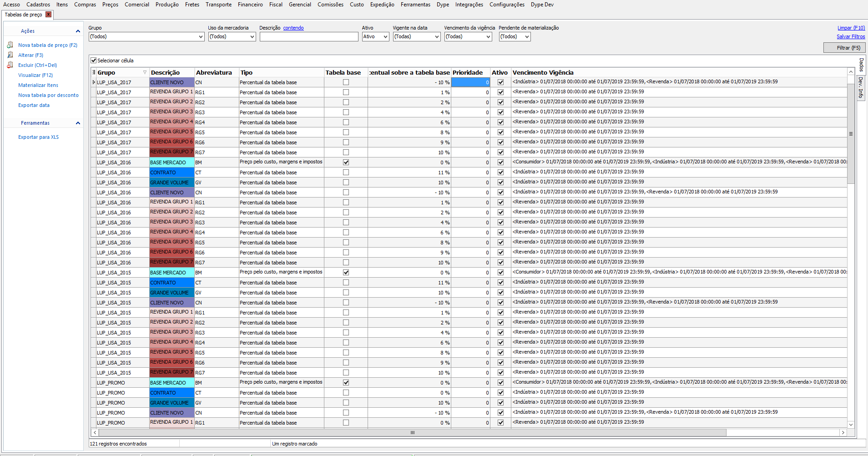Screen dimensions: 868x456
Task: Select the LUP_USA_2015 CONTRATO description cell
Action: 172,283
